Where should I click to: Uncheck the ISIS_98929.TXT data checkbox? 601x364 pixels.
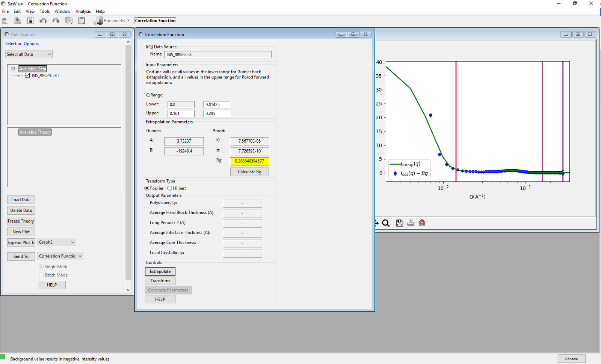click(27, 75)
